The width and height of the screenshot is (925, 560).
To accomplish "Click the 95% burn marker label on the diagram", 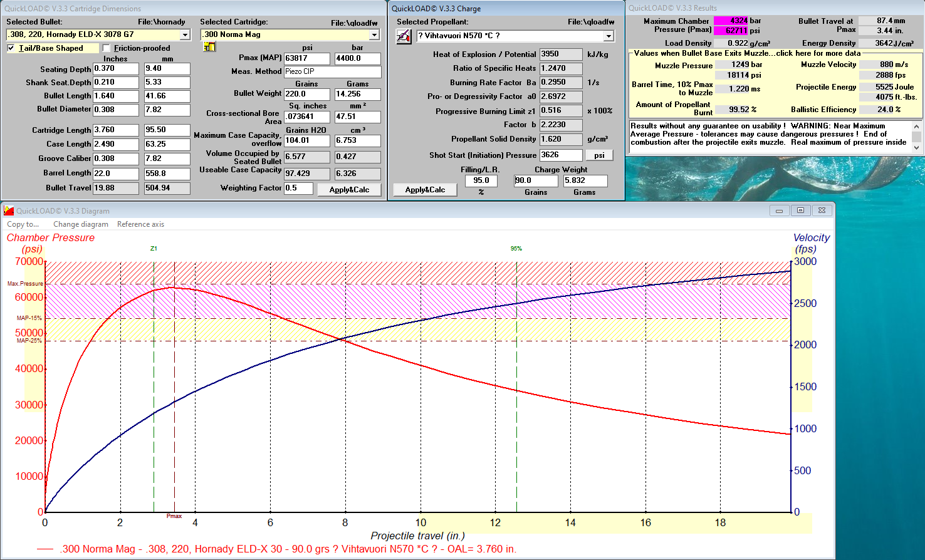I will (x=516, y=249).
